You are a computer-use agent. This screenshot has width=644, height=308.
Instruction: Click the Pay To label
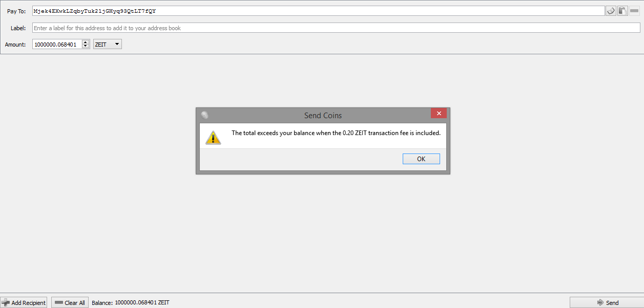[16, 11]
